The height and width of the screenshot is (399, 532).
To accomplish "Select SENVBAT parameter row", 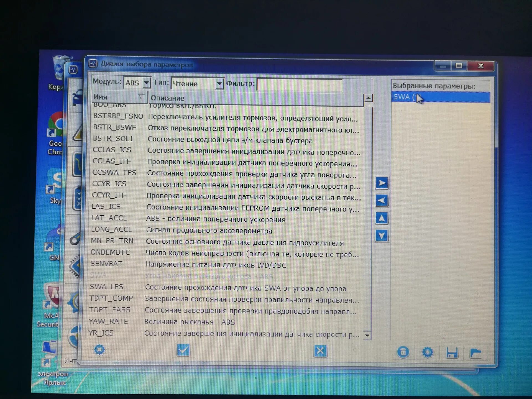I will click(x=225, y=265).
